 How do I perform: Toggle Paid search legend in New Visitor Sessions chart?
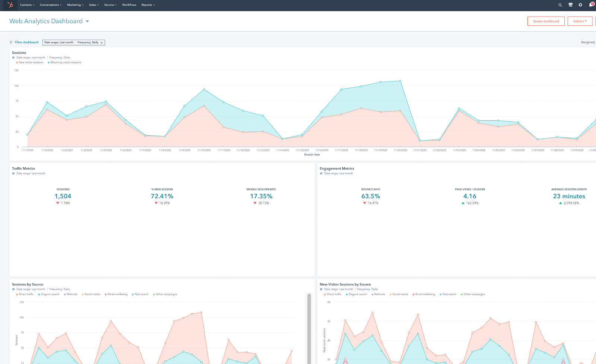tap(448, 294)
